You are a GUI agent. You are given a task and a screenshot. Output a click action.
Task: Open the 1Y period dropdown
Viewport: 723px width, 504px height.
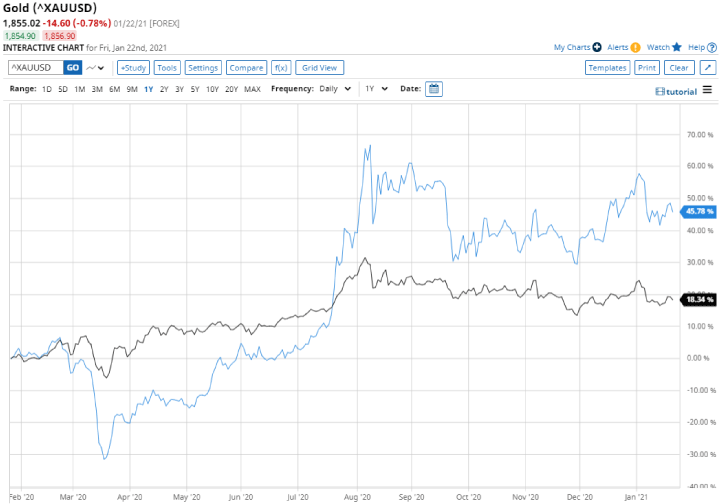(374, 89)
